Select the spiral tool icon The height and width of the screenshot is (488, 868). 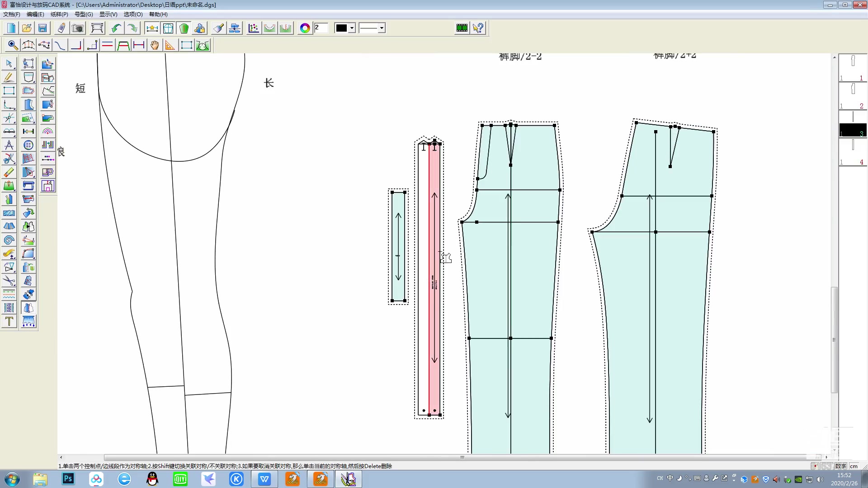click(x=9, y=240)
